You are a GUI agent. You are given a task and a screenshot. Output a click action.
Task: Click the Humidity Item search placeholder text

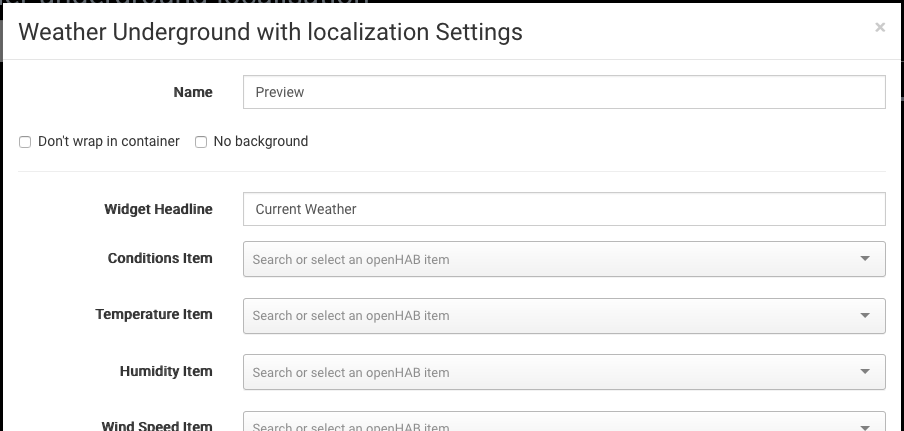tap(351, 373)
